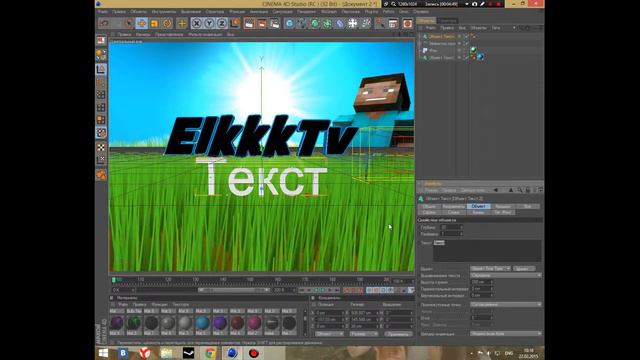640x360 pixels.
Task: Open the Object dropdown in coordinates panel
Action: pos(330,334)
